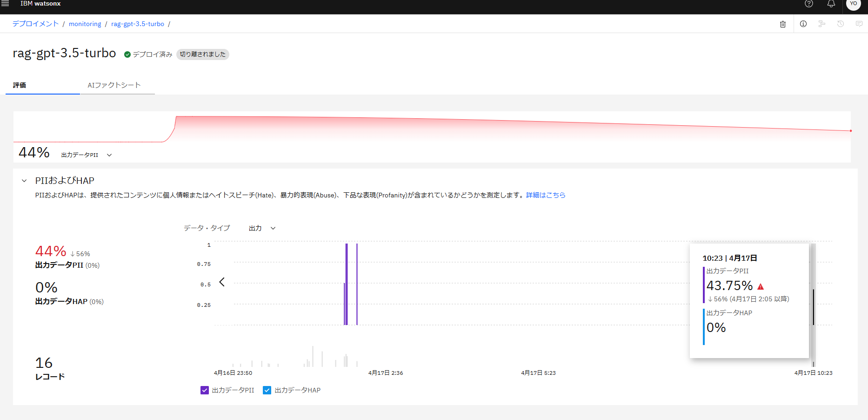The image size is (868, 420).
Task: Navigate the chart back with the left arrow
Action: pyautogui.click(x=222, y=282)
